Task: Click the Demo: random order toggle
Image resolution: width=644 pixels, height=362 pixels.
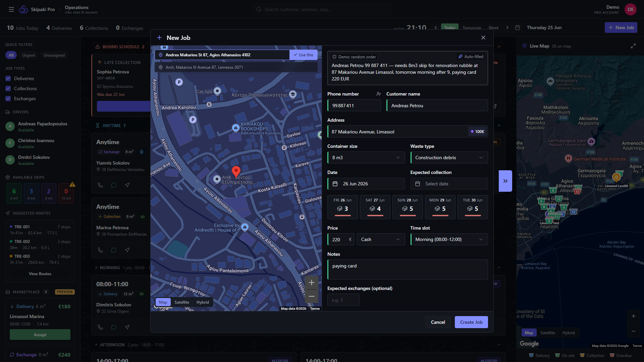Action: [354, 57]
